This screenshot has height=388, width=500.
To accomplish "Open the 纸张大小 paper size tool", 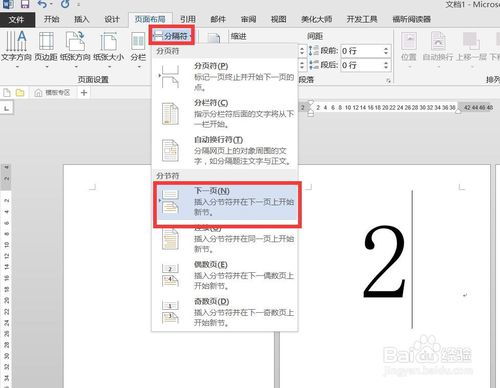I will [x=108, y=48].
